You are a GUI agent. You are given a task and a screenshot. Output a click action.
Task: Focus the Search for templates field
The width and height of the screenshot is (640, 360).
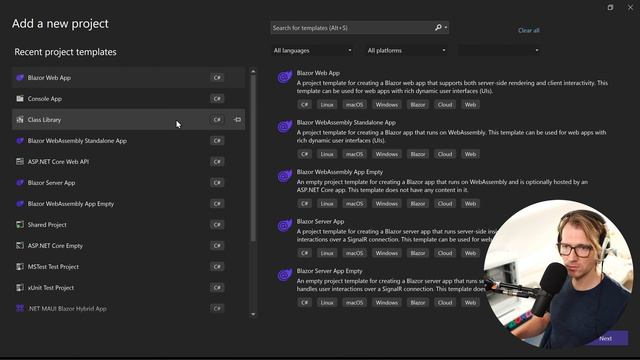click(351, 28)
